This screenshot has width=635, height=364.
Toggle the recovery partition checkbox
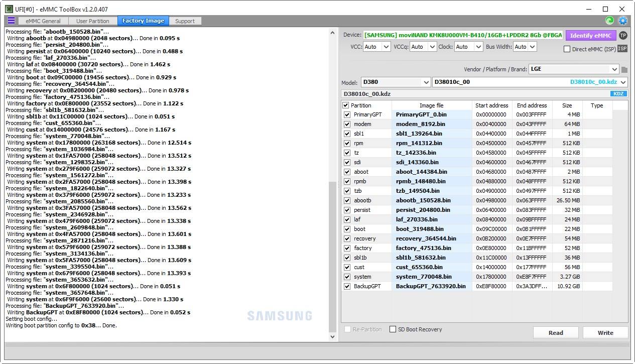pyautogui.click(x=347, y=238)
